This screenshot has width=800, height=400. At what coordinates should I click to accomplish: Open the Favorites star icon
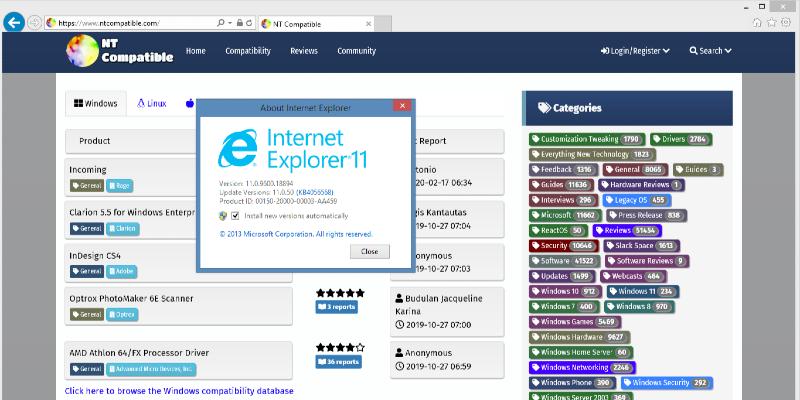point(771,22)
